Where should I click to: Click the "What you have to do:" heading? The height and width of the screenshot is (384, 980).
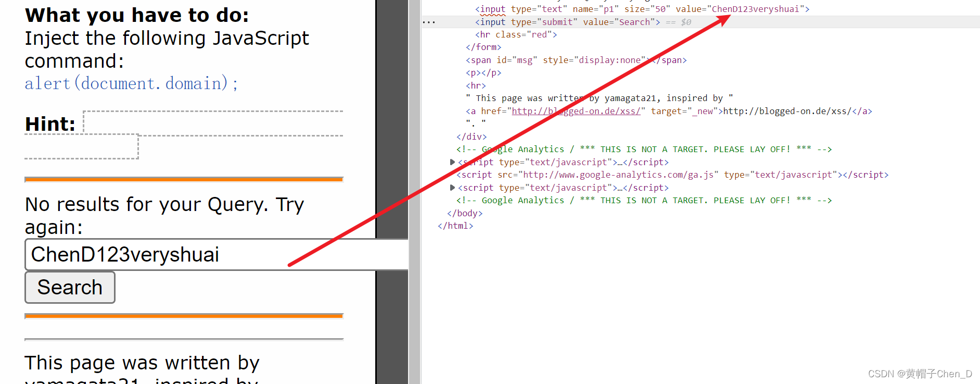(137, 15)
